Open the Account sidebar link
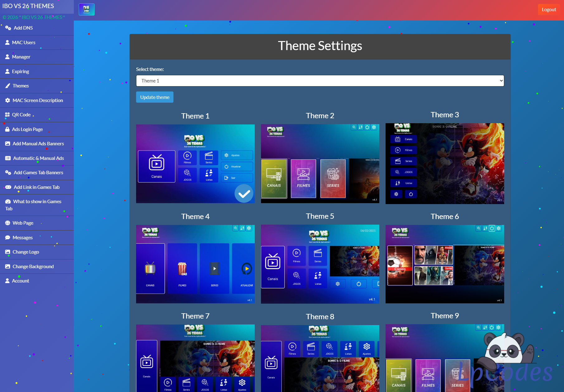The width and height of the screenshot is (564, 392). (x=21, y=281)
